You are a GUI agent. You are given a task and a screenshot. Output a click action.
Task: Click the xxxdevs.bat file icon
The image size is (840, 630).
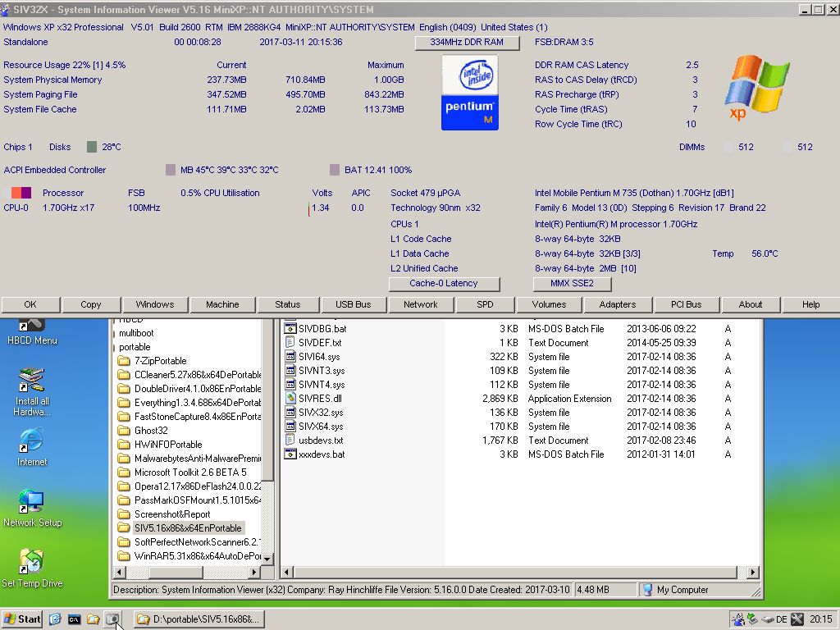coord(290,454)
